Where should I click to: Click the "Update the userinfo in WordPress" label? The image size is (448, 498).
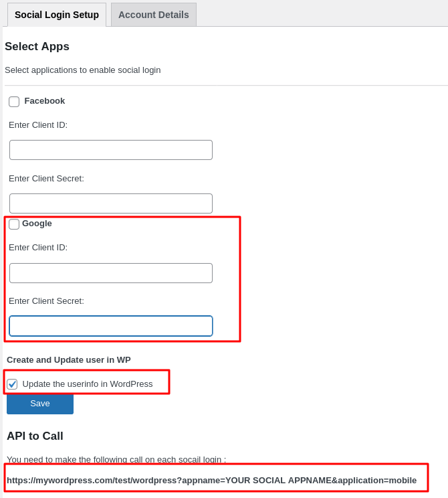88,384
